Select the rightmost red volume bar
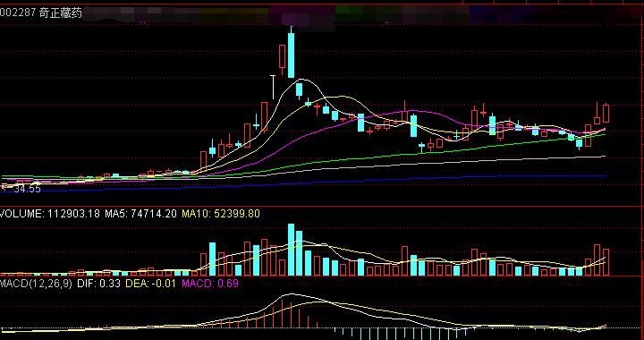The image size is (644, 340). [x=606, y=262]
